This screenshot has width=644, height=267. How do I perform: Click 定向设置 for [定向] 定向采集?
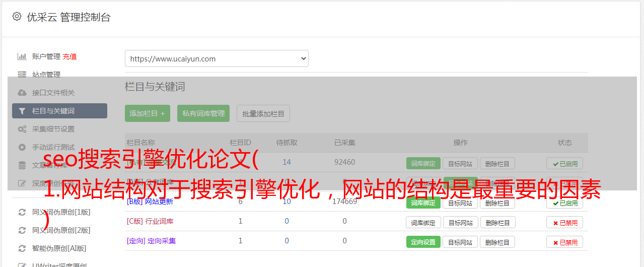(x=423, y=242)
